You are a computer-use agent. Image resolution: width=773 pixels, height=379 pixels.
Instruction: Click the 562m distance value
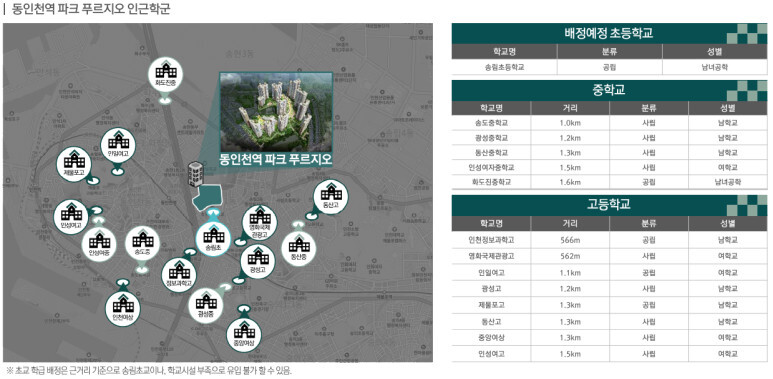click(x=570, y=256)
